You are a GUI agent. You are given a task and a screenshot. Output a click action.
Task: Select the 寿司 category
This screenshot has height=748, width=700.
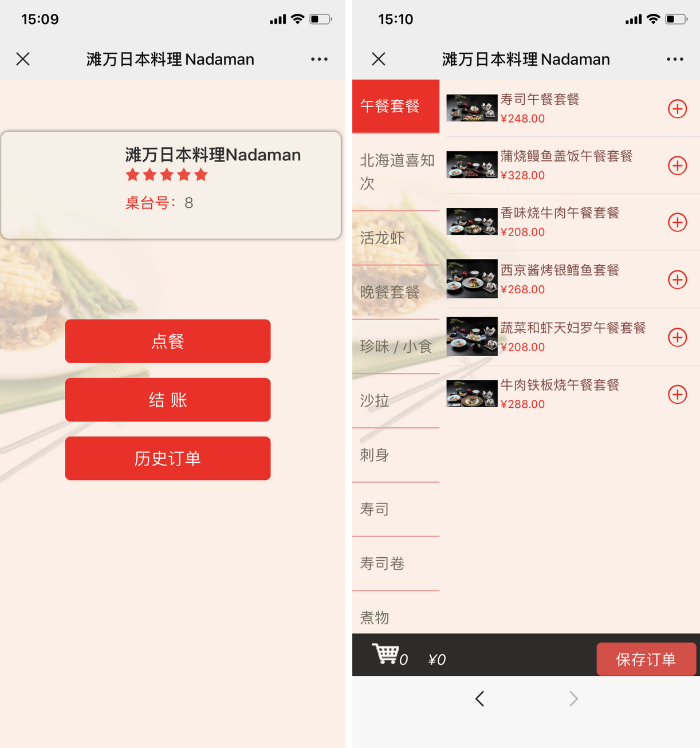396,509
